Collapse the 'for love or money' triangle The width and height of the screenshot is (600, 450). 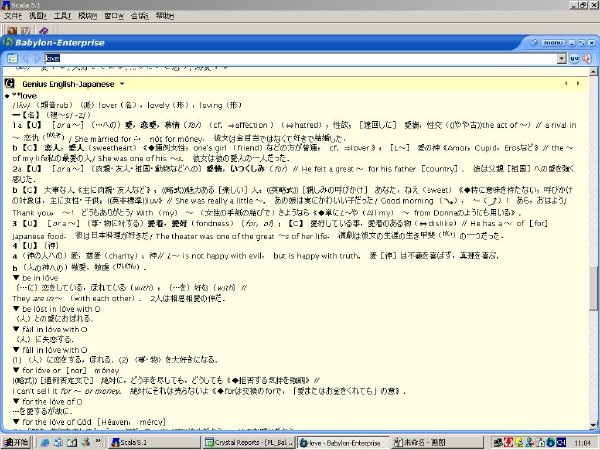click(x=16, y=370)
